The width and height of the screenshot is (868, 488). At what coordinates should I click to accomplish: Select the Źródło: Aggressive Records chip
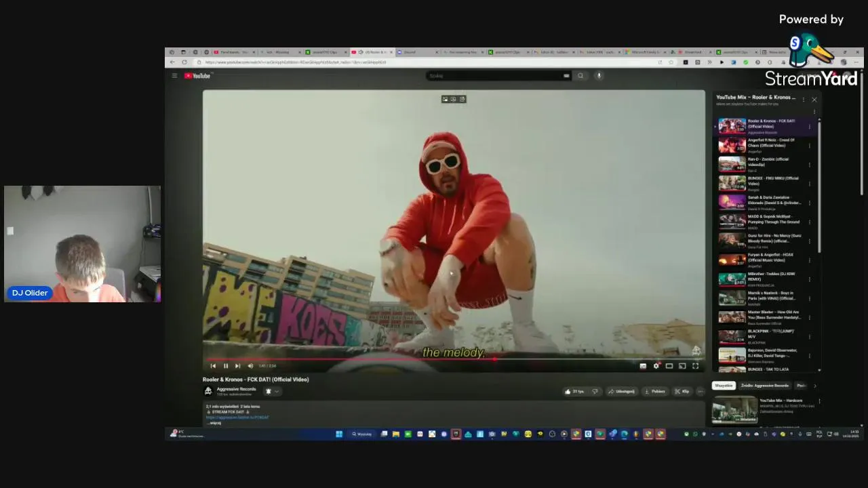764,386
